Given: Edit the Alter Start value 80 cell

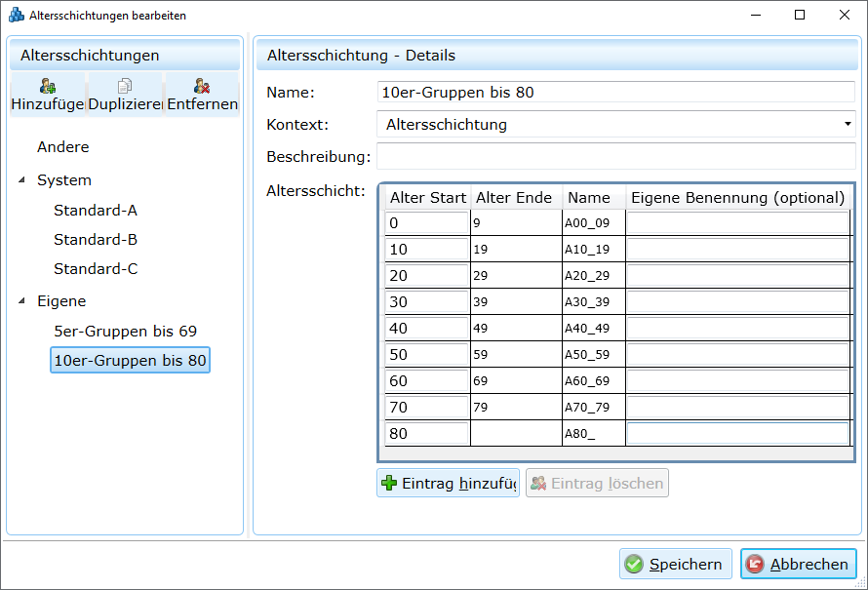Looking at the screenshot, I should click(426, 434).
